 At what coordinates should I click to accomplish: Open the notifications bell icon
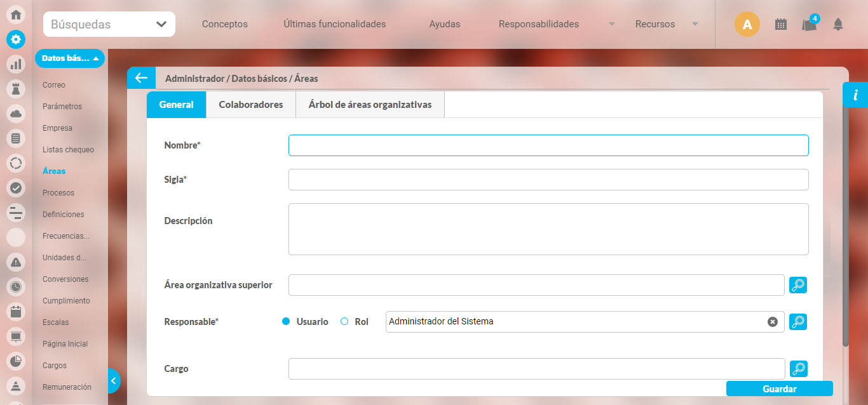coord(838,24)
